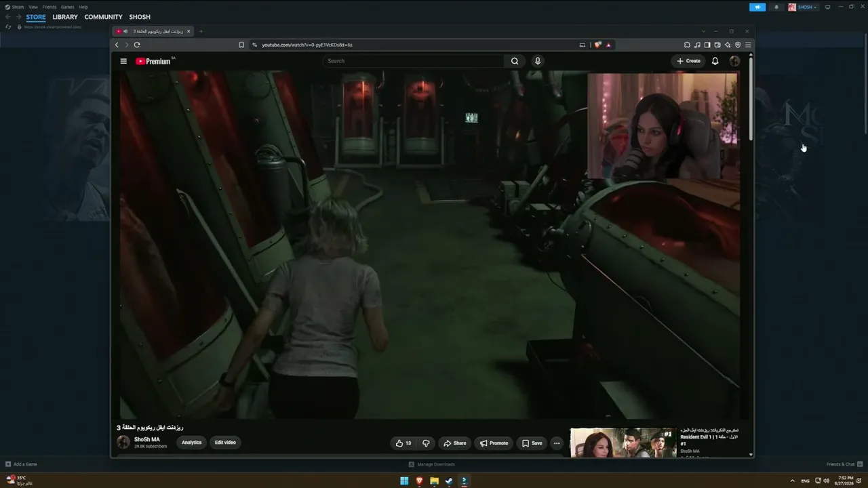
Task: Mute the YouTube tab audio icon
Action: click(x=126, y=31)
